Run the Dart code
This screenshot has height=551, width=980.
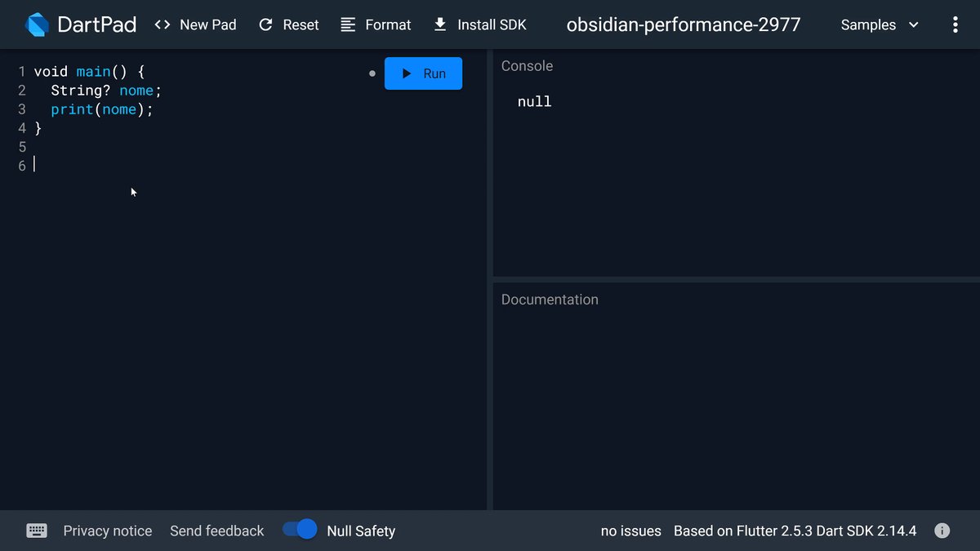point(423,73)
